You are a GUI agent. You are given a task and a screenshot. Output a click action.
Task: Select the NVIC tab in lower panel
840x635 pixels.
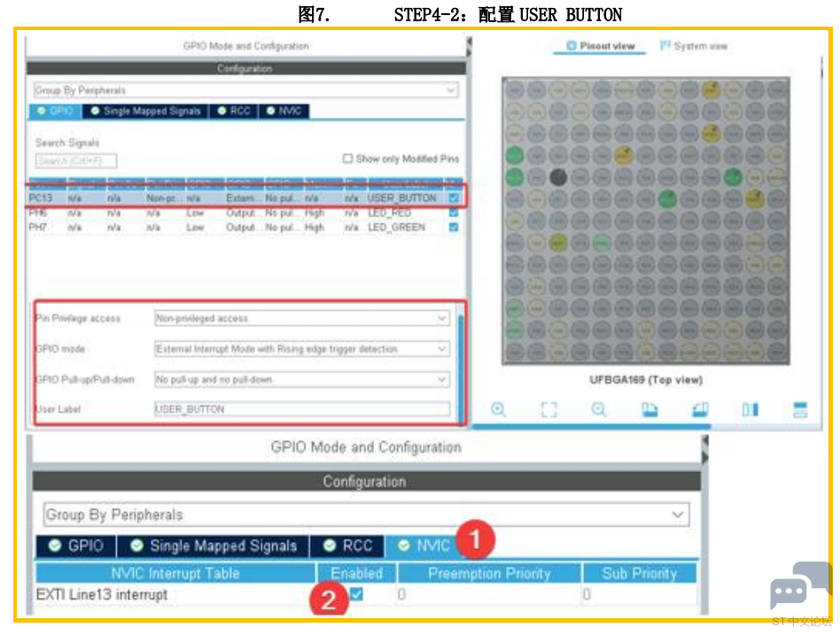pos(424,546)
